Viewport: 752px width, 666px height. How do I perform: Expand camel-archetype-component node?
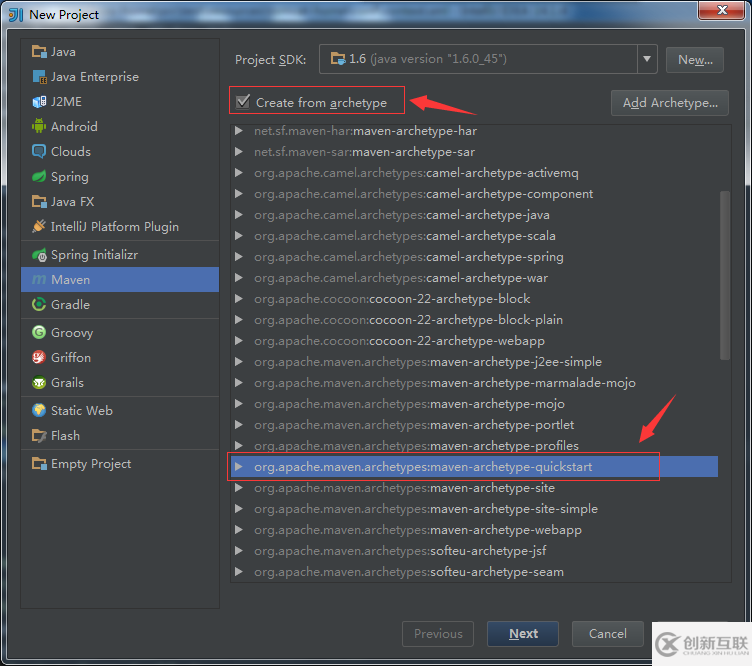tap(239, 194)
